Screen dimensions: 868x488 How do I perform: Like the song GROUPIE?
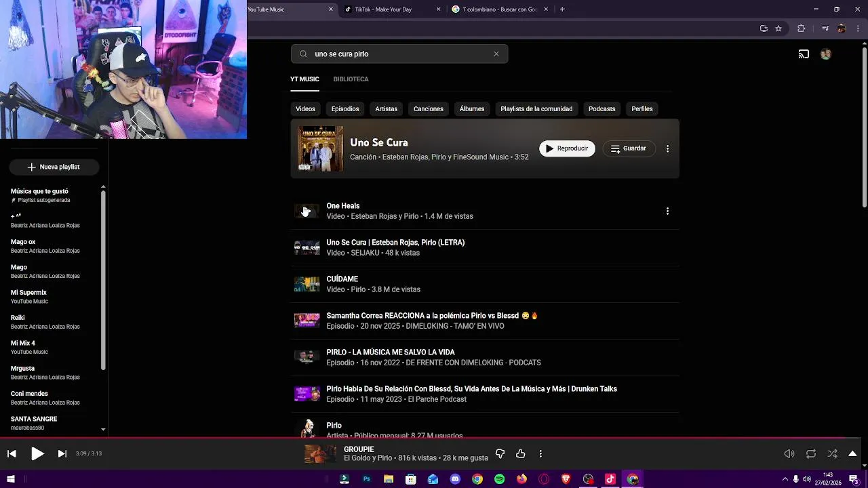tap(521, 453)
